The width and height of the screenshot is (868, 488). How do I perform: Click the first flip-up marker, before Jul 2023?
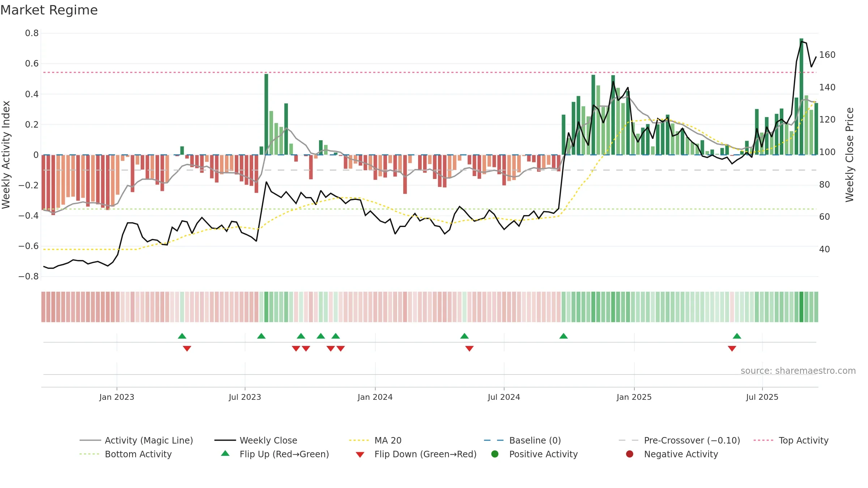[x=182, y=336]
